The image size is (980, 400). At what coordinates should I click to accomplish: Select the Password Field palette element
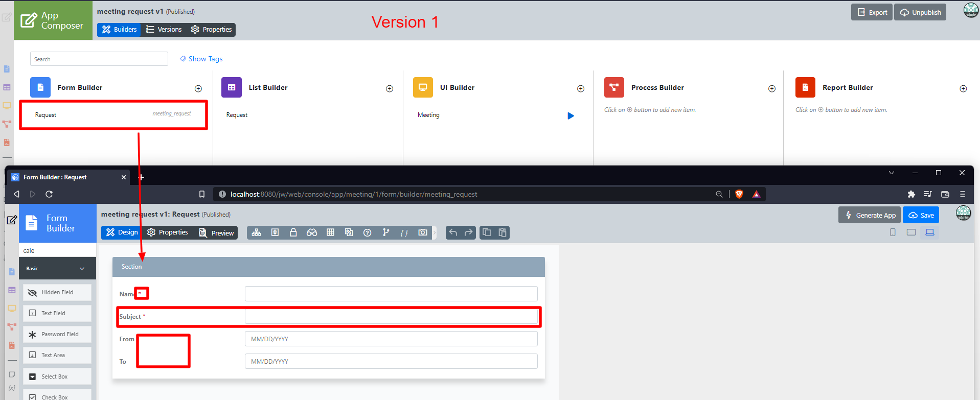pyautogui.click(x=57, y=335)
